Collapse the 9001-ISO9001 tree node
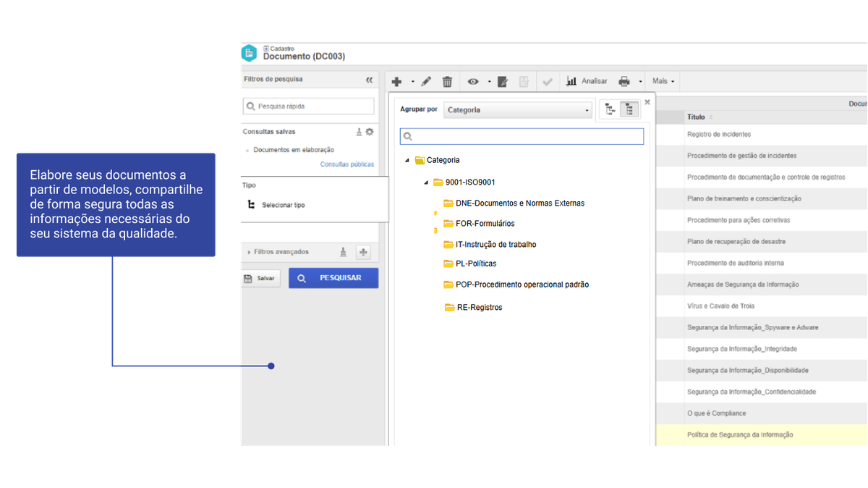 tap(426, 182)
